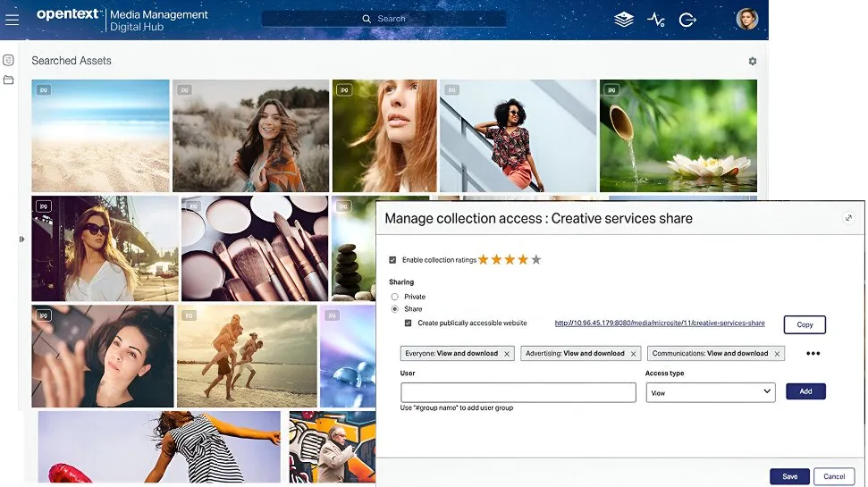Screen dimensions: 868x487
Task: Remove the Everyone: View and download tag
Action: click(507, 354)
